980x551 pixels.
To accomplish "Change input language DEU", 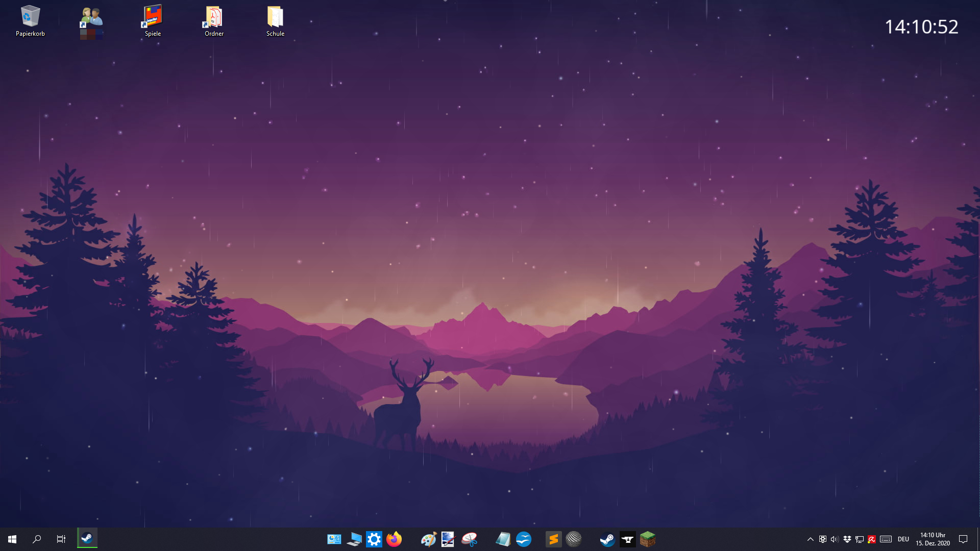I will [903, 539].
